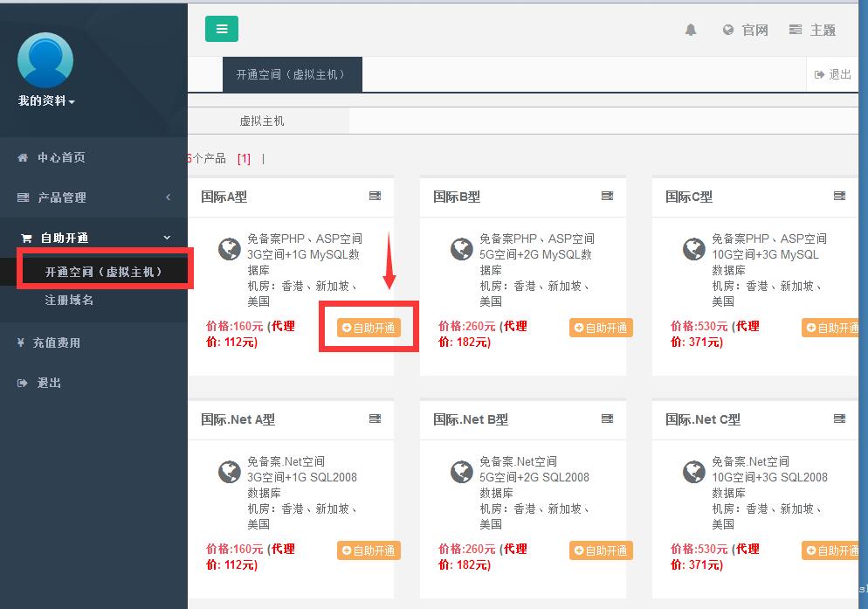This screenshot has height=609, width=868.
Task: Click 国际.Net A型 card title
Action: click(x=238, y=419)
